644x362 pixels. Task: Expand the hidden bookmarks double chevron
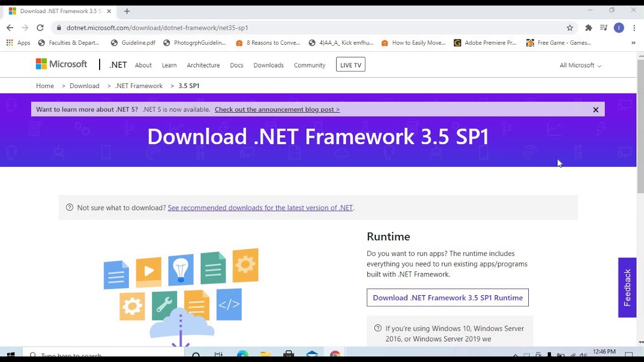pyautogui.click(x=633, y=43)
